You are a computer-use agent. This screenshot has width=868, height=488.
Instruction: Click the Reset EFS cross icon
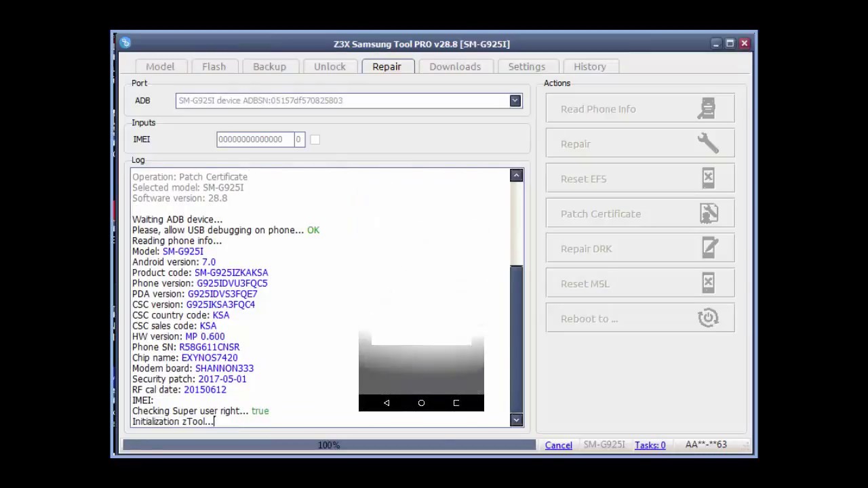(x=708, y=178)
